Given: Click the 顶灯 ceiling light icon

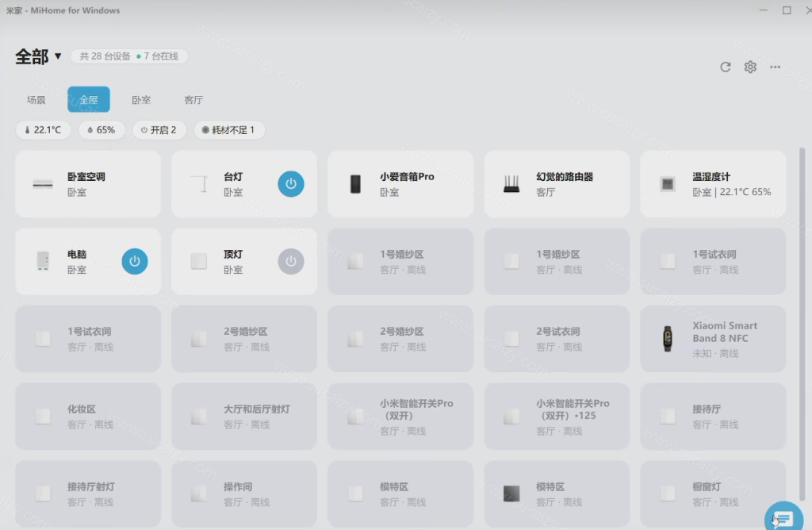Looking at the screenshot, I should coord(199,261).
